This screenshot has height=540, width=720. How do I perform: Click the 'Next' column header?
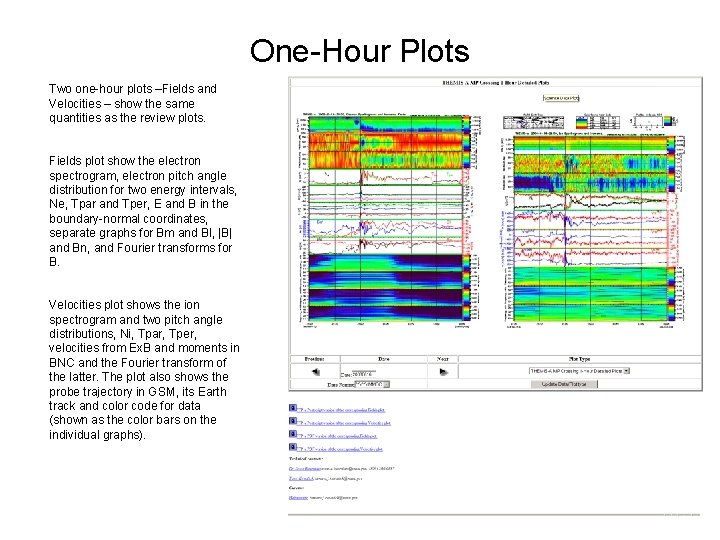[443, 359]
